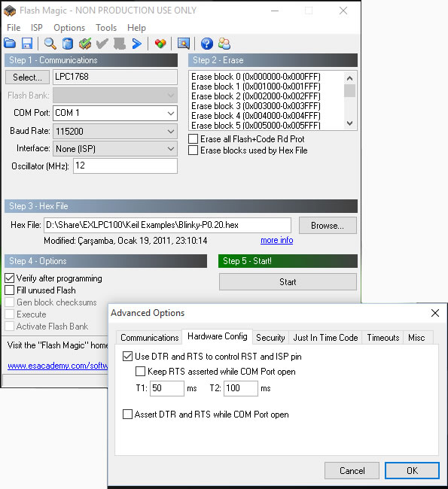Uncheck Verify after programming
This screenshot has height=489, width=448.
(x=10, y=278)
